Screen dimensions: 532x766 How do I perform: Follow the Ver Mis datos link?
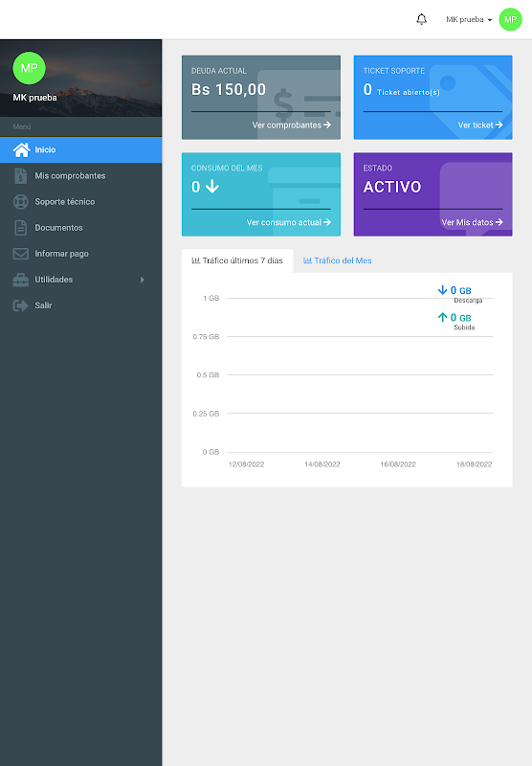click(x=472, y=222)
